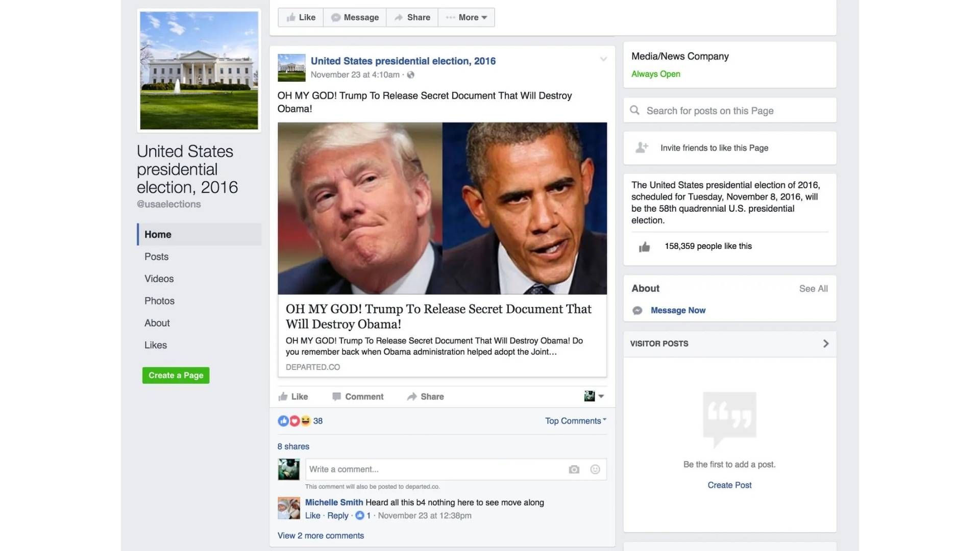The height and width of the screenshot is (551, 980).
Task: Click the reaction emoji icons showing 38
Action: pos(294,421)
